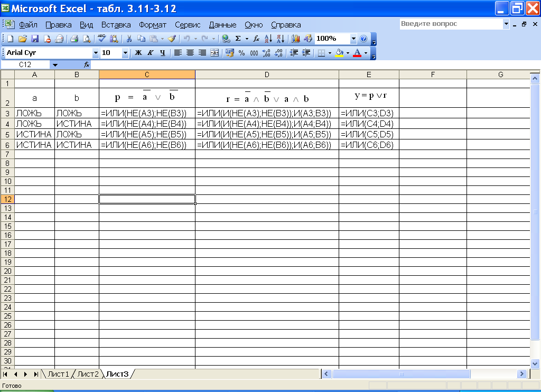Go to first sheet navigation arrow
Image resolution: width=541 pixels, height=392 pixels.
coord(5,374)
